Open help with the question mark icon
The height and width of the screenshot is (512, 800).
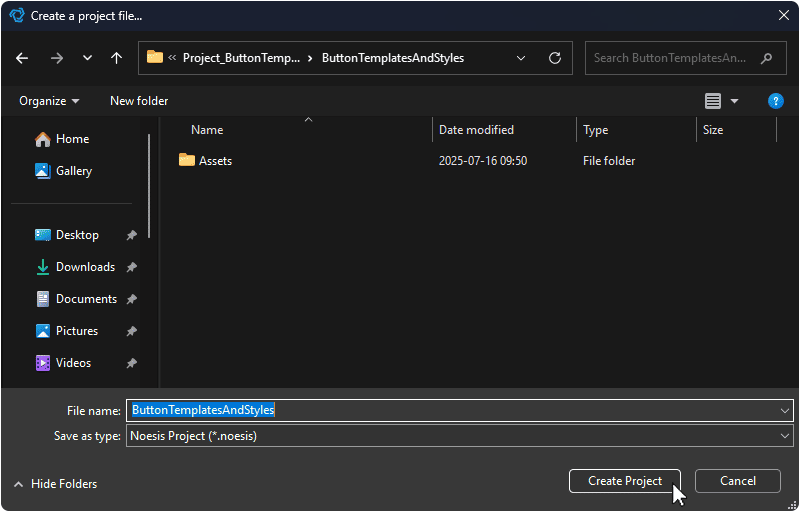(776, 101)
